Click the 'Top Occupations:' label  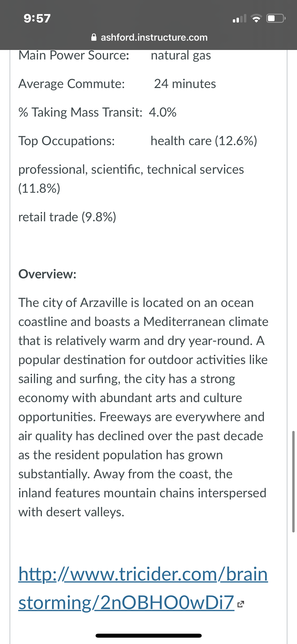point(67,141)
